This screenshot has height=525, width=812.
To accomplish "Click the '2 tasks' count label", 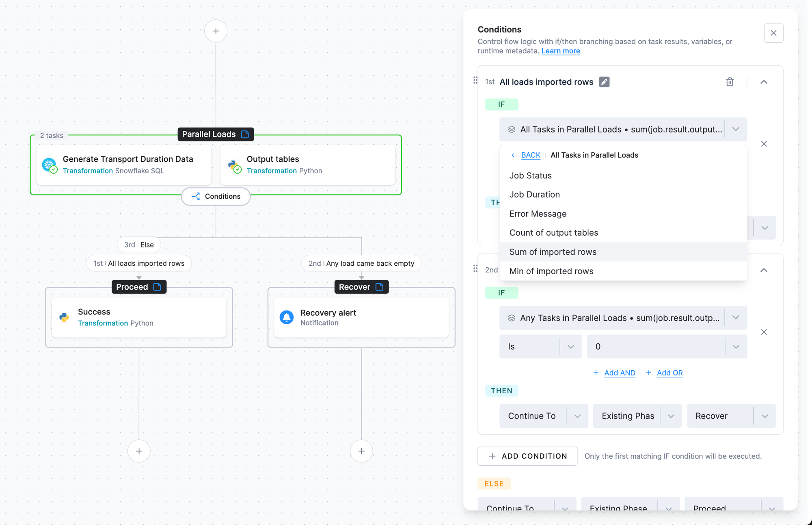I will coord(52,136).
